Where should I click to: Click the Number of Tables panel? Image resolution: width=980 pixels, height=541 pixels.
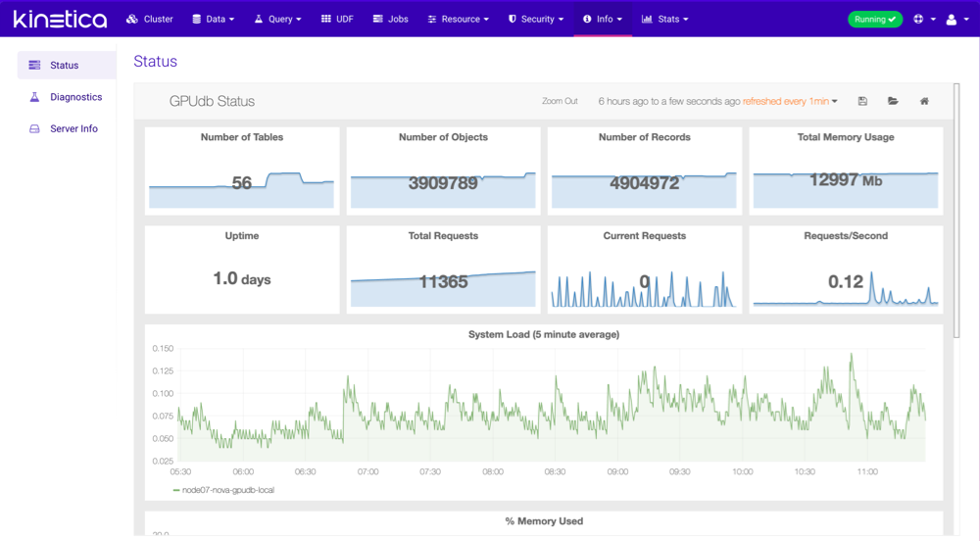[x=242, y=170]
